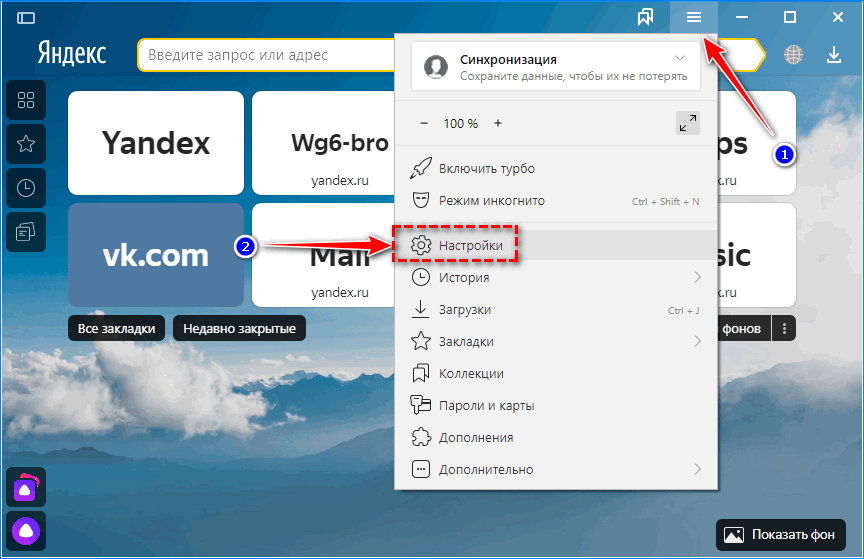
Task: Open the clock history icon in sidebar
Action: click(x=26, y=188)
